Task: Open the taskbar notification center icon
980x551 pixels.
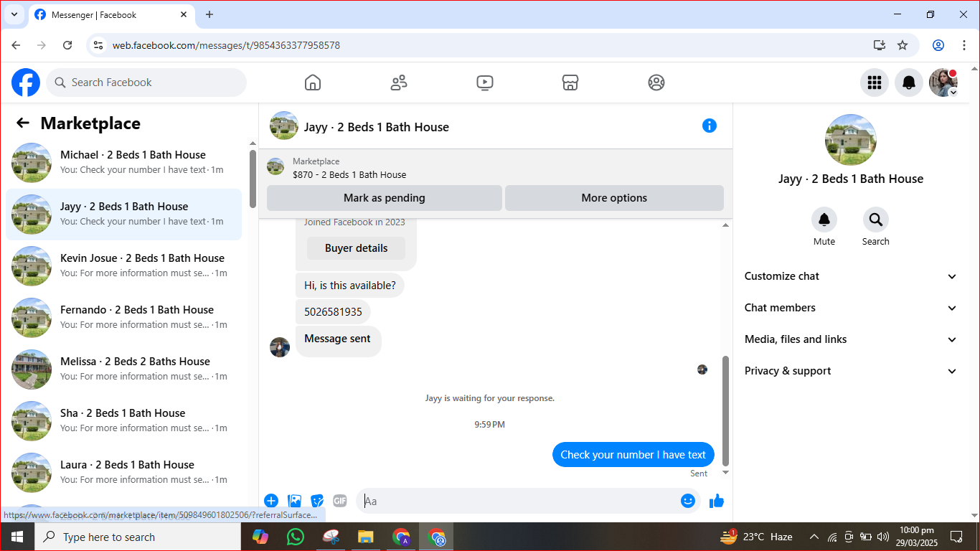Action: tap(956, 537)
